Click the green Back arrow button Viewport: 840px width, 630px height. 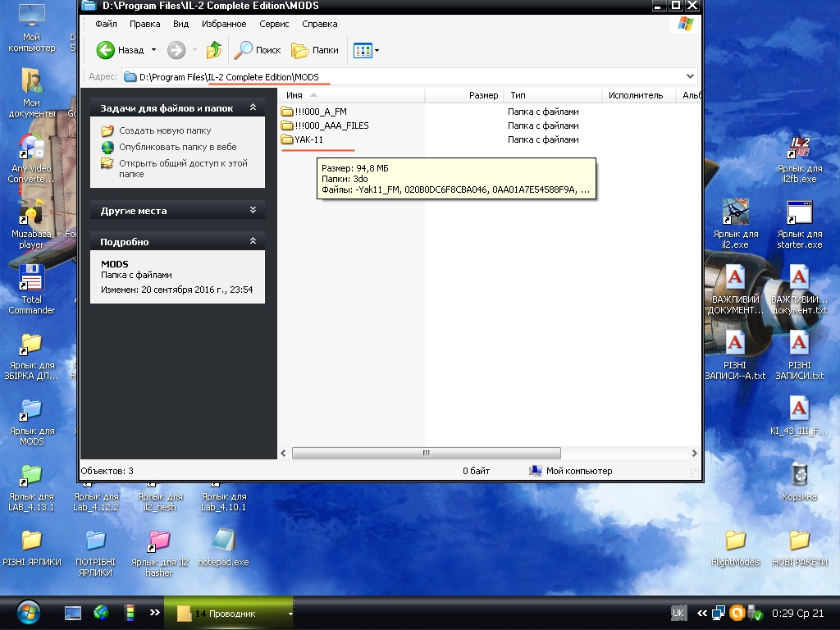106,50
